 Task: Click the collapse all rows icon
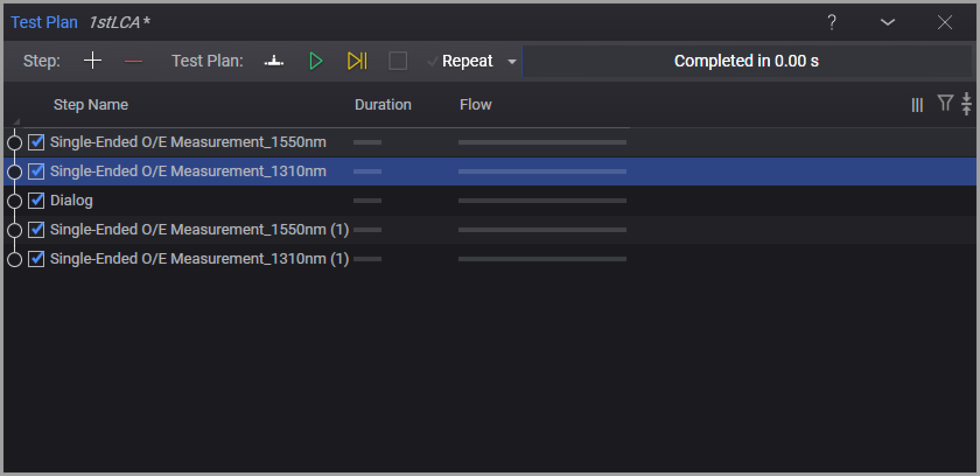pyautogui.click(x=967, y=104)
